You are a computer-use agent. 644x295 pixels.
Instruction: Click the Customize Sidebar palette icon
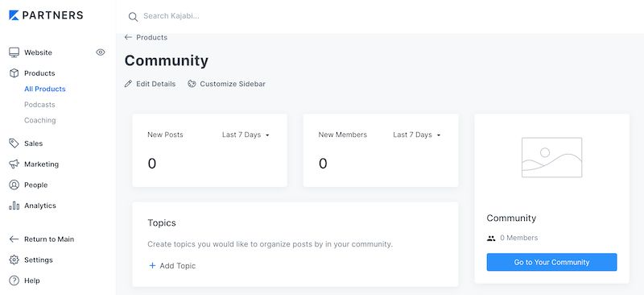click(192, 84)
